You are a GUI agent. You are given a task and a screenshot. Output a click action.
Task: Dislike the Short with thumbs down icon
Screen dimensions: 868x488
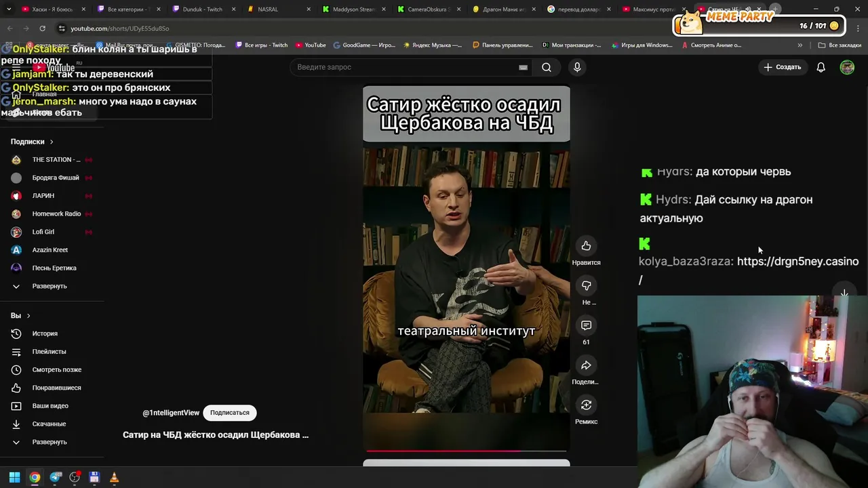point(586,286)
